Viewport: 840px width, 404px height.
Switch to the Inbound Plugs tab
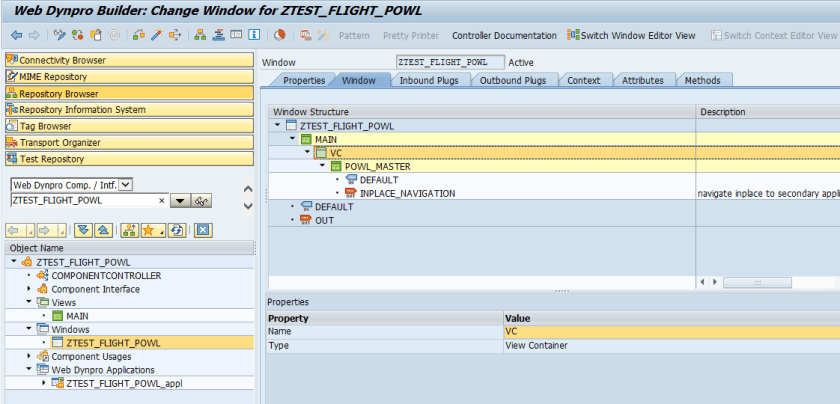429,80
